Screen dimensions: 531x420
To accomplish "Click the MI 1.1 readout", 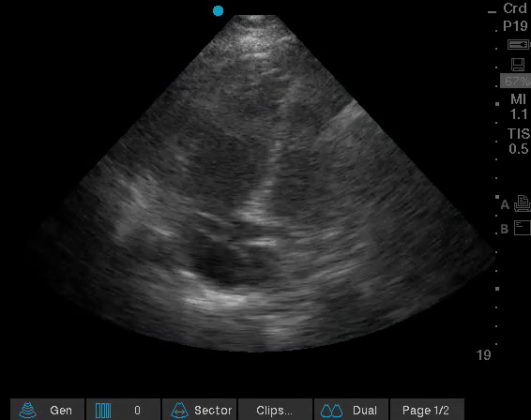I will tap(519, 107).
